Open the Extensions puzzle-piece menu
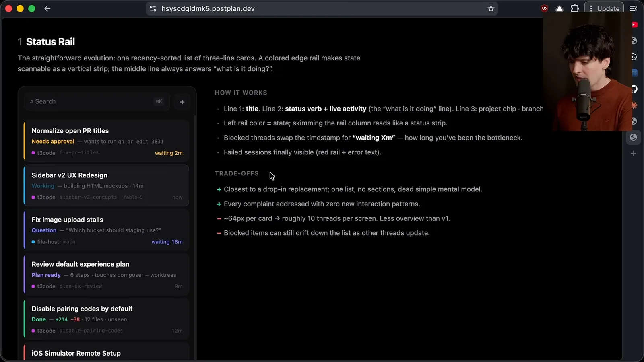Viewport: 644px width, 362px height. coord(575,8)
